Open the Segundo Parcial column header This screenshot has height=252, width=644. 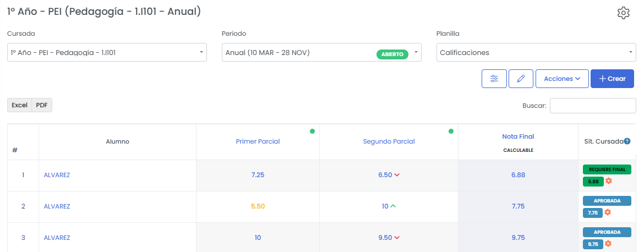point(389,141)
